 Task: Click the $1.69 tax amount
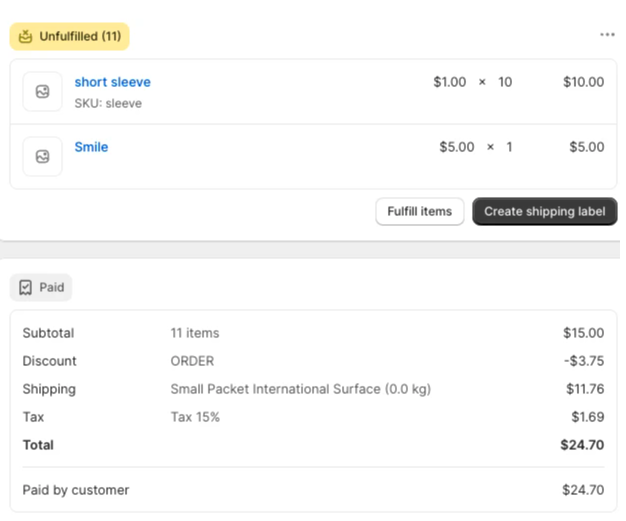tap(588, 417)
